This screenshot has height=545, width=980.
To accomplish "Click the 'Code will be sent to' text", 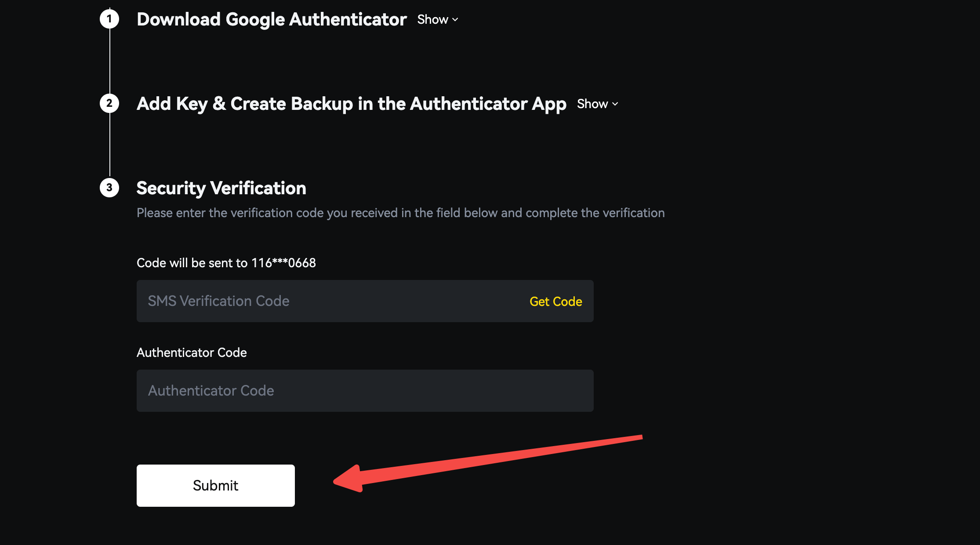I will click(192, 263).
